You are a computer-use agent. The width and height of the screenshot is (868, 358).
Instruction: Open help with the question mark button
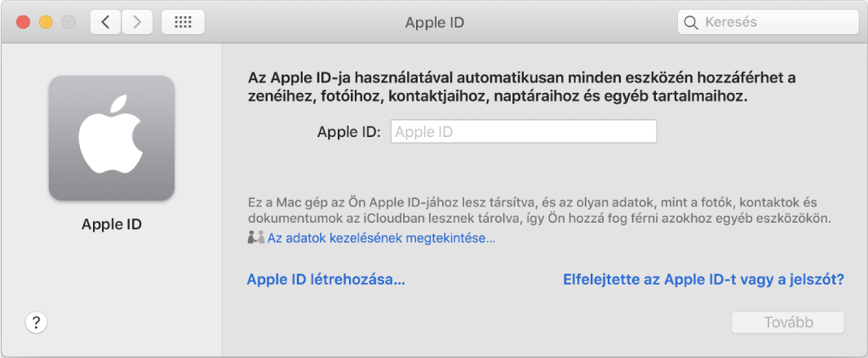[36, 322]
